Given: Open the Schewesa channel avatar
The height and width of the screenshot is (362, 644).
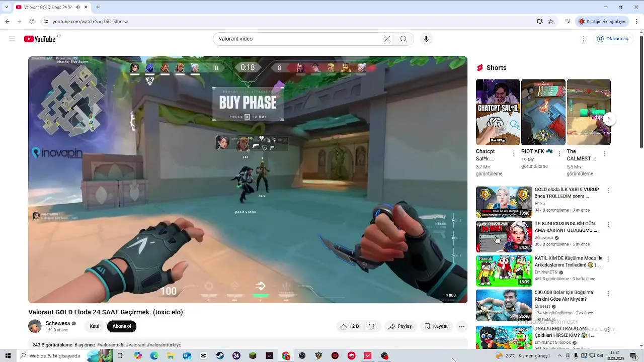Looking at the screenshot, I should 35,326.
